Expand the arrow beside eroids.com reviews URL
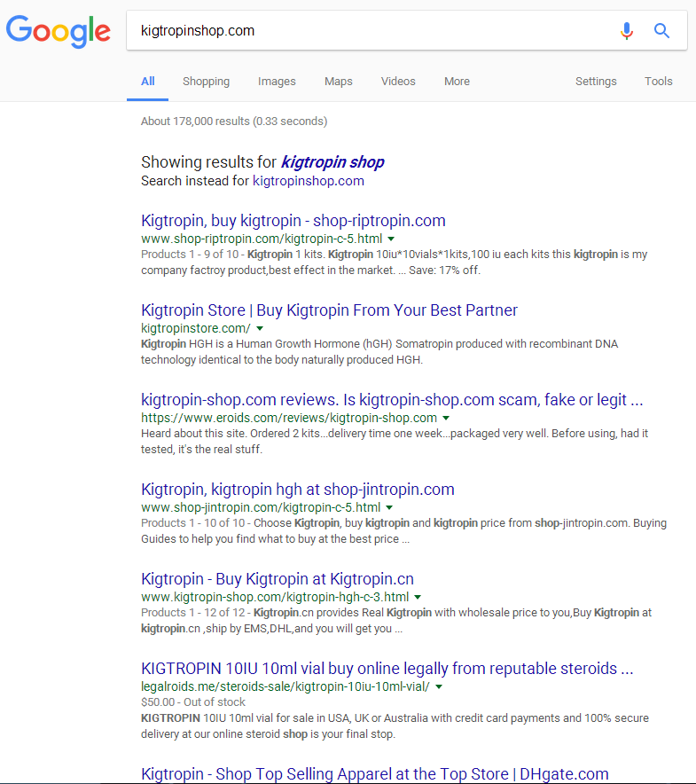 pyautogui.click(x=446, y=418)
